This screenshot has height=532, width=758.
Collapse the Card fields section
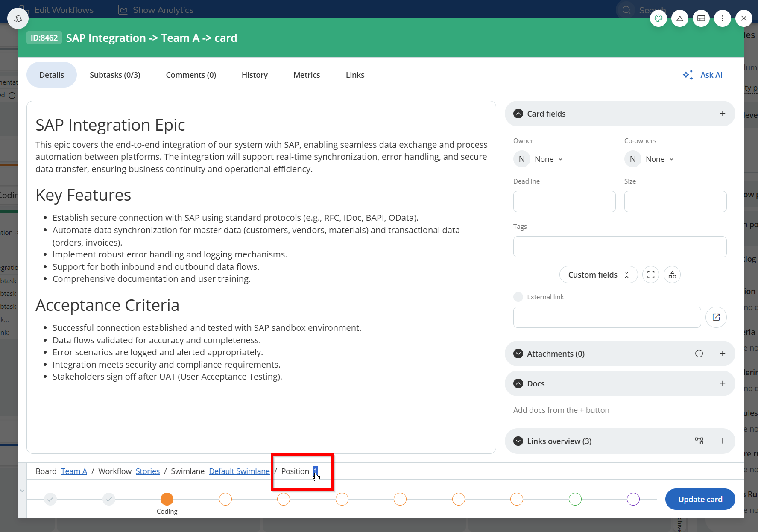coord(518,114)
